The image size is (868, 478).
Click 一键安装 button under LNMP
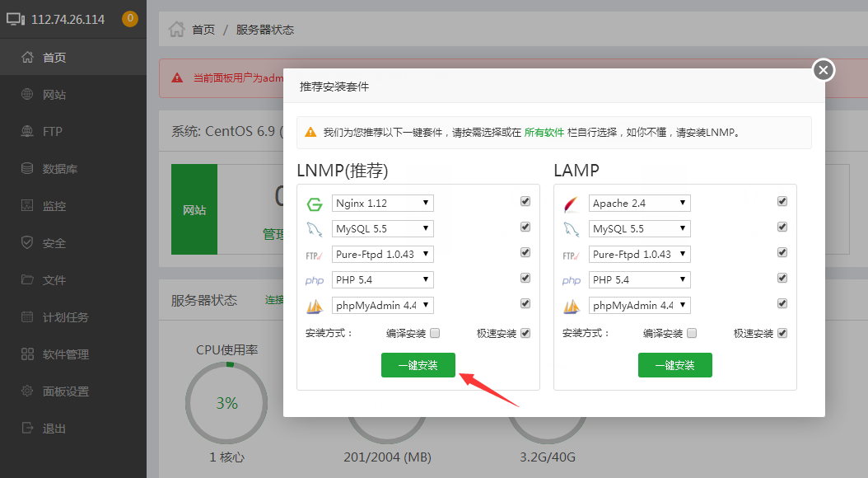(418, 365)
